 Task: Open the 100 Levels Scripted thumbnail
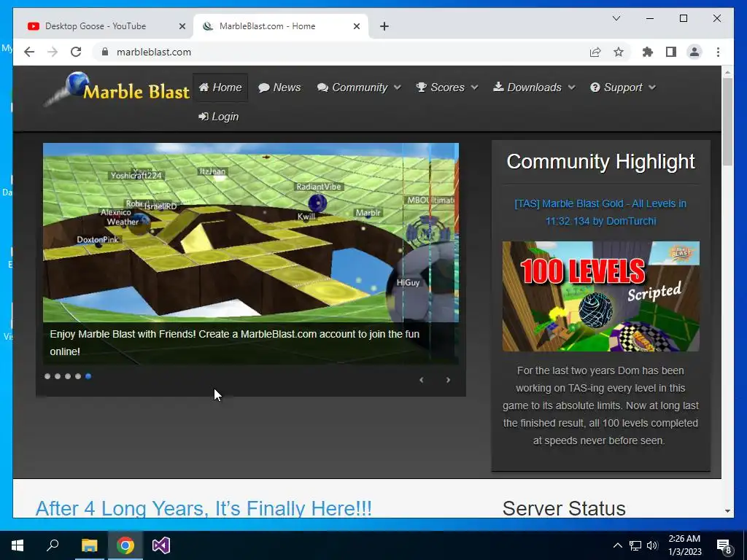[601, 296]
